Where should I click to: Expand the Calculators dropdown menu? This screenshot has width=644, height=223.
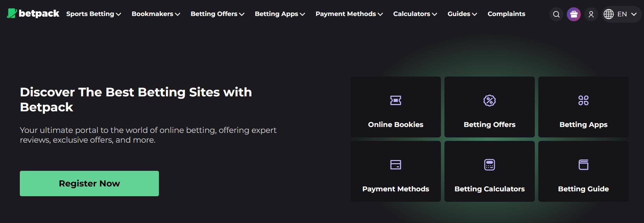tap(415, 14)
